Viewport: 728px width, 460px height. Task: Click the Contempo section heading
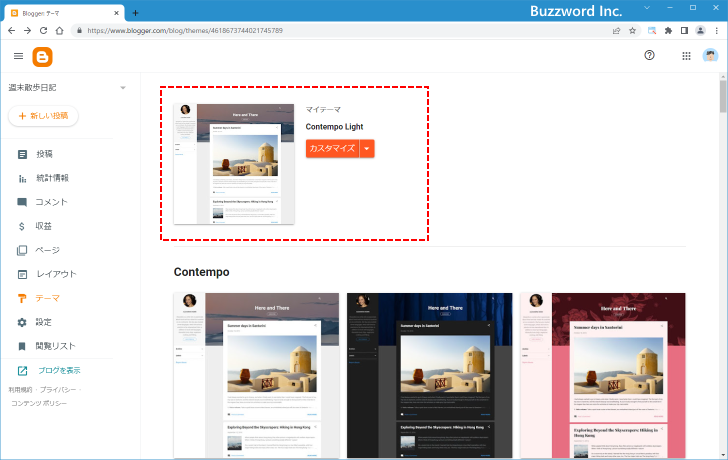point(202,272)
